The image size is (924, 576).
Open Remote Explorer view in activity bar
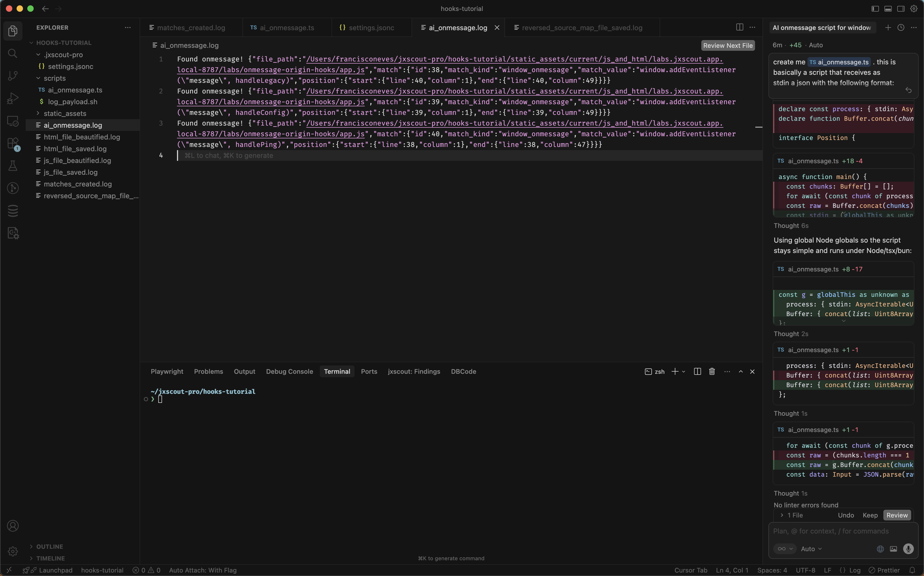tap(13, 121)
